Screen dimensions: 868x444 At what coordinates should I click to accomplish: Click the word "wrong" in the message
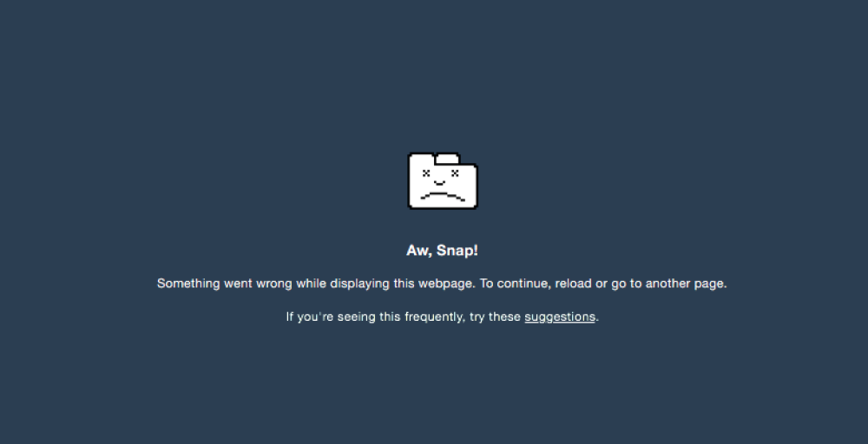coord(273,284)
